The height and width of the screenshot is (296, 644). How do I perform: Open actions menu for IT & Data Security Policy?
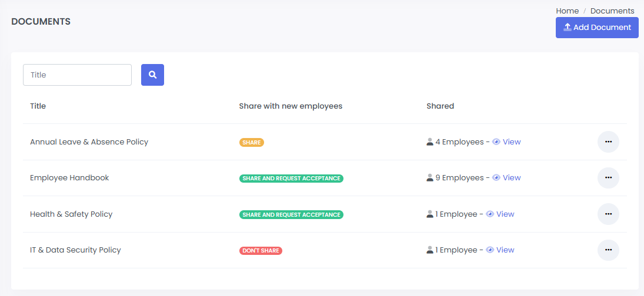(x=608, y=250)
